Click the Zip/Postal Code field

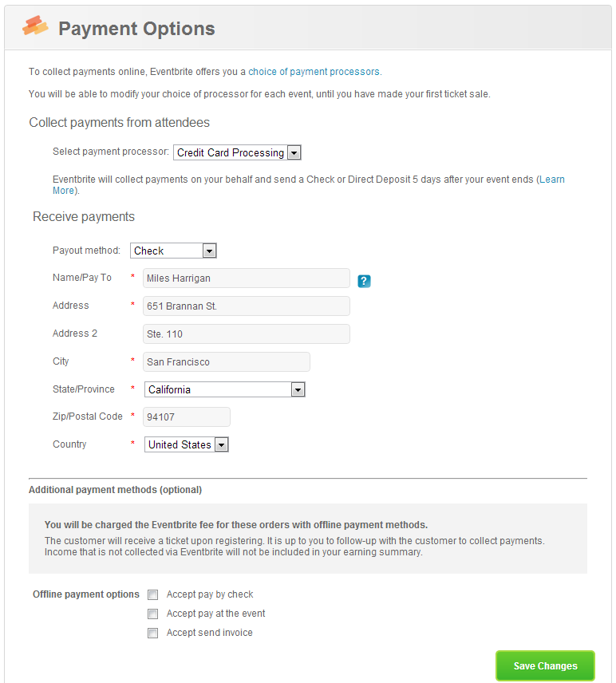click(x=187, y=417)
